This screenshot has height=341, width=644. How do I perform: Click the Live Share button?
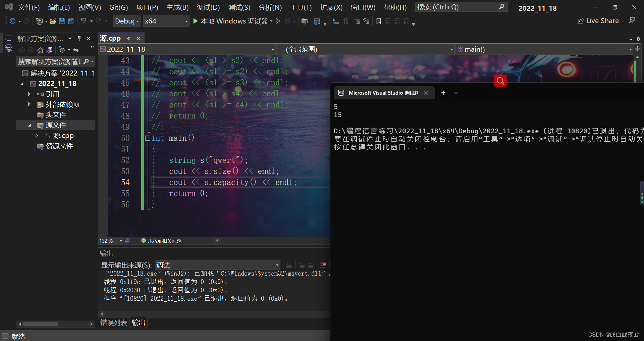pyautogui.click(x=598, y=21)
